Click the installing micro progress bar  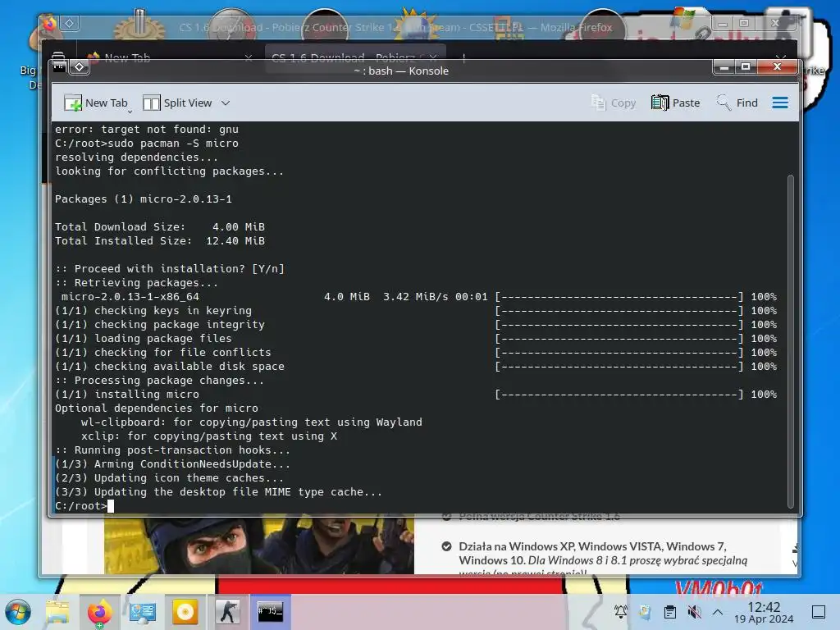tap(619, 395)
